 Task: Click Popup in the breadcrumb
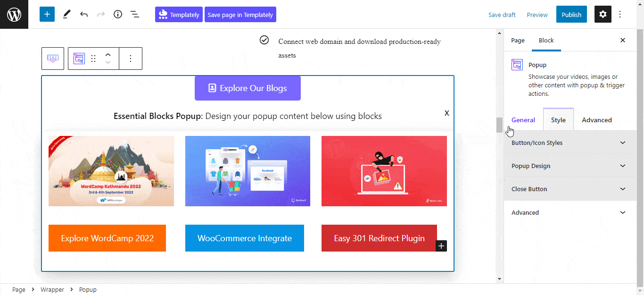coord(88,289)
